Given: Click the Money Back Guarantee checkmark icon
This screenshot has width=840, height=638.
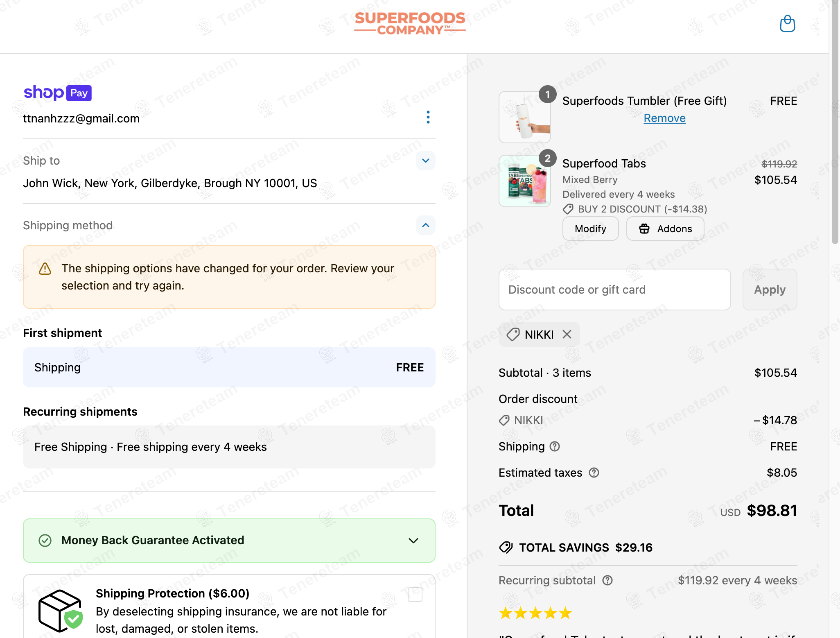Looking at the screenshot, I should [x=45, y=541].
